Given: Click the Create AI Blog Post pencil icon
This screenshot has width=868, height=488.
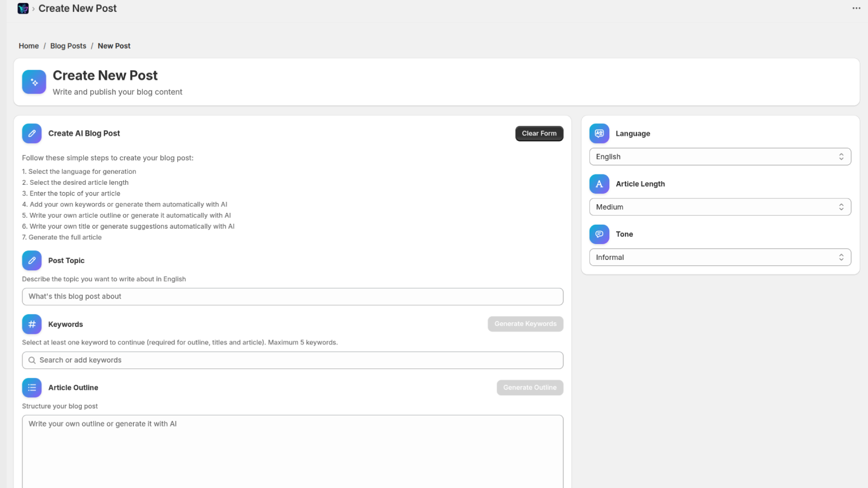Looking at the screenshot, I should click(x=32, y=133).
